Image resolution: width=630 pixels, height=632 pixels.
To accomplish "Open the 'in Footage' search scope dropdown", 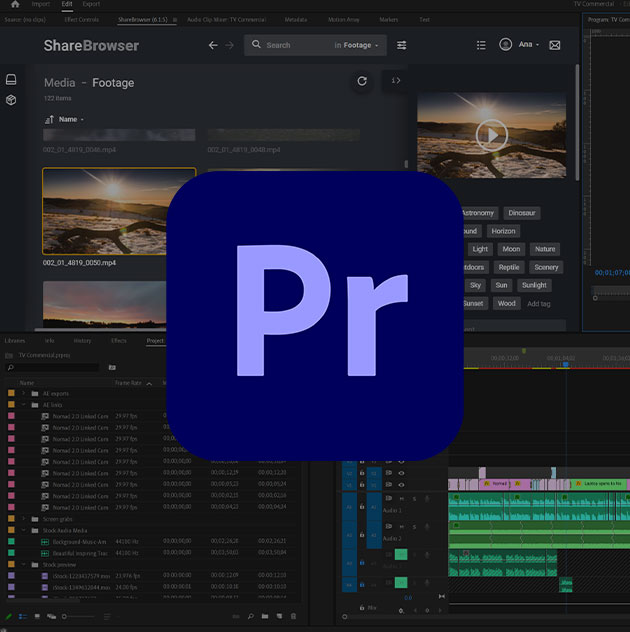I will point(356,45).
